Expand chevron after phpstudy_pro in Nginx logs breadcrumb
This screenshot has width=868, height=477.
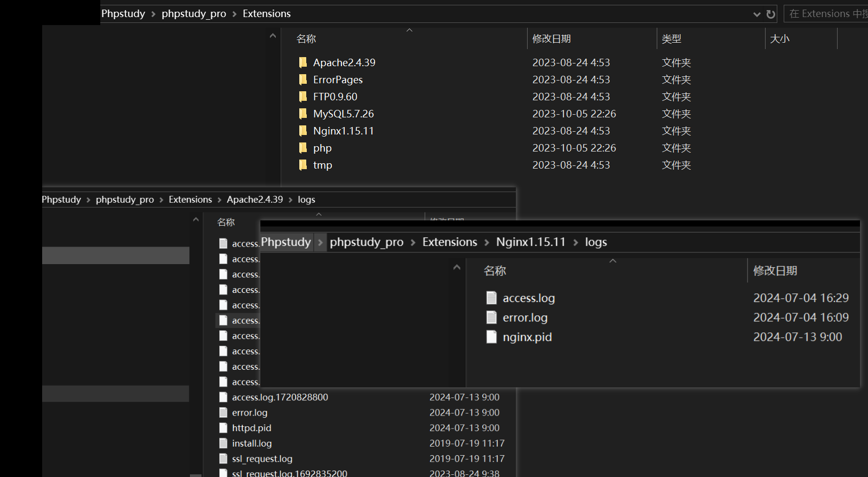pos(413,242)
